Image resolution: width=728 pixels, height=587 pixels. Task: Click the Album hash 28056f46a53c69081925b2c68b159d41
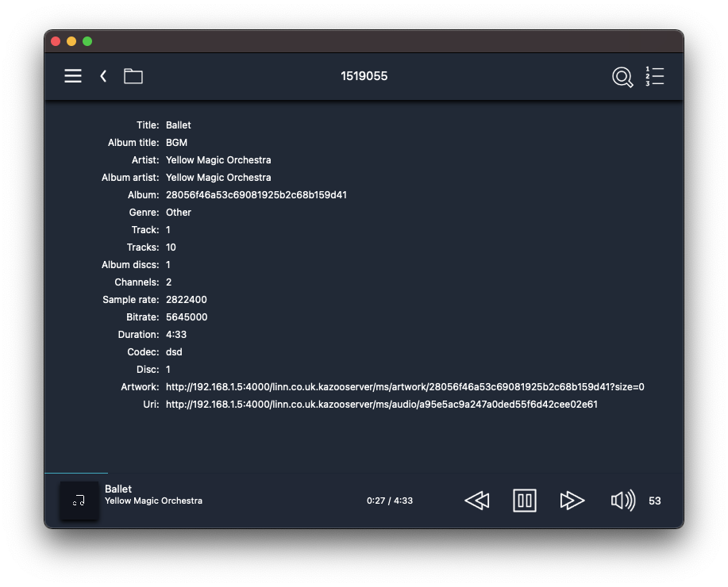[x=256, y=195]
